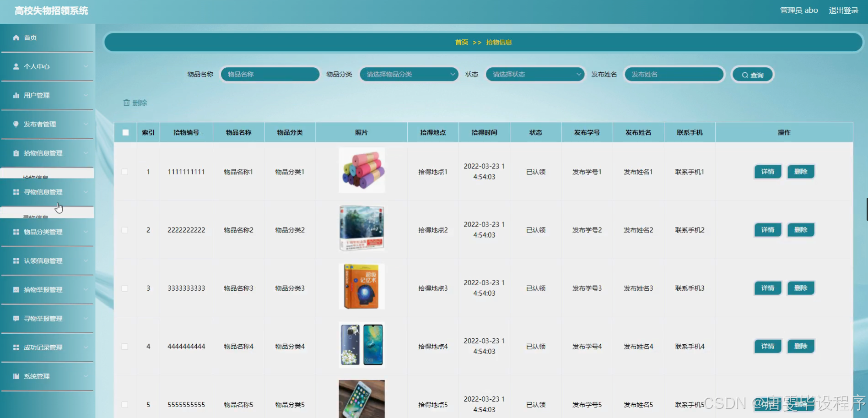This screenshot has height=418, width=868.
Task: Click the grid icon beside 寻物信息管理
Action: click(16, 192)
